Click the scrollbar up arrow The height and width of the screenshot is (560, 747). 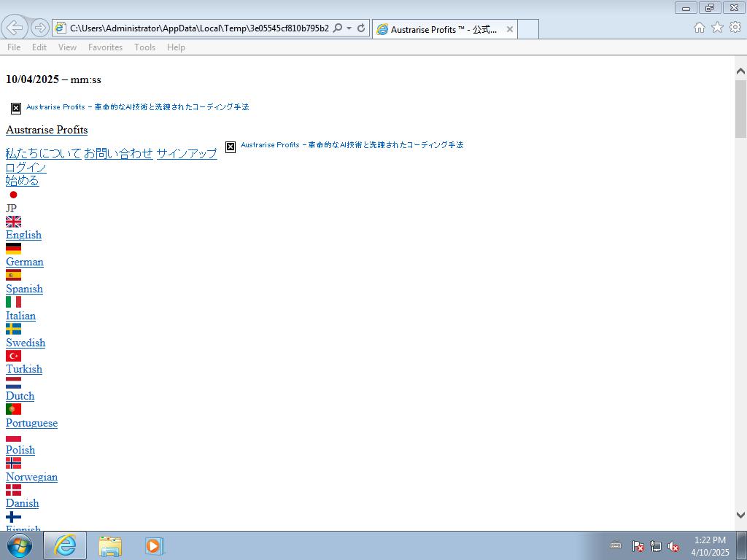click(740, 71)
